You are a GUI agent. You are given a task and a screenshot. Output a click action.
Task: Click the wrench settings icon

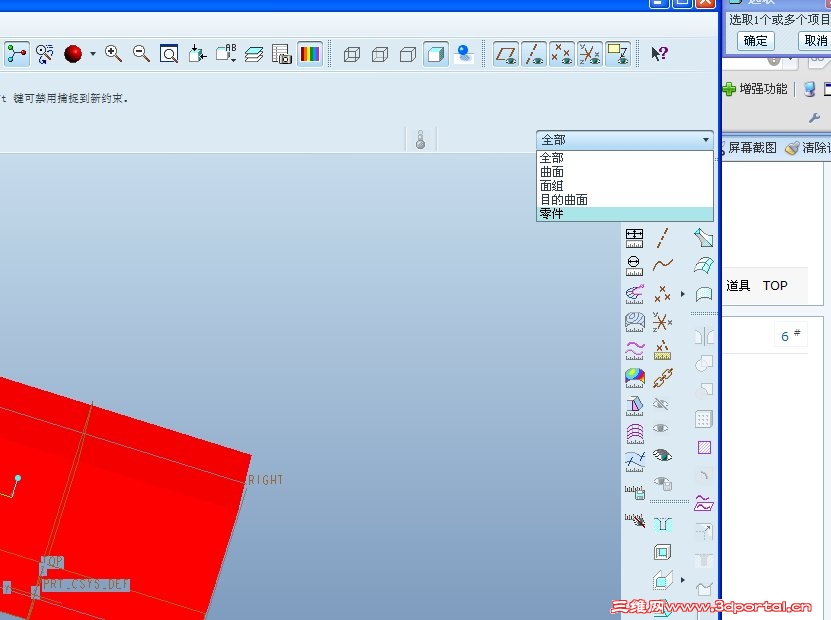[x=814, y=118]
